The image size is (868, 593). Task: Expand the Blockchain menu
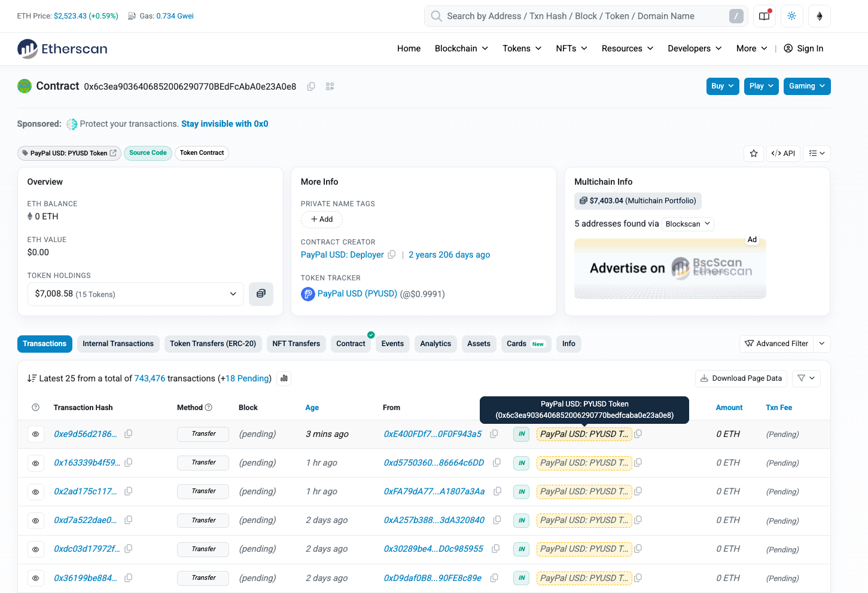tap(461, 48)
